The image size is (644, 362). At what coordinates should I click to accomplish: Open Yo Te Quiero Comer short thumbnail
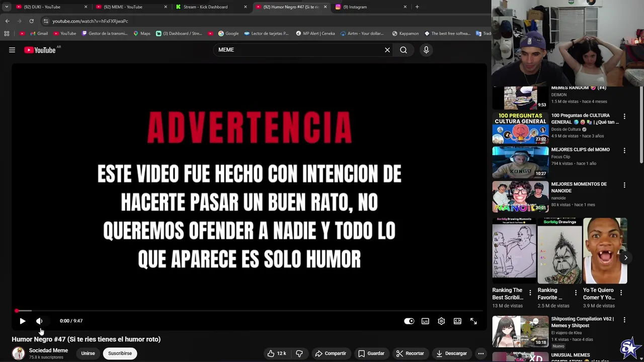[605, 251]
